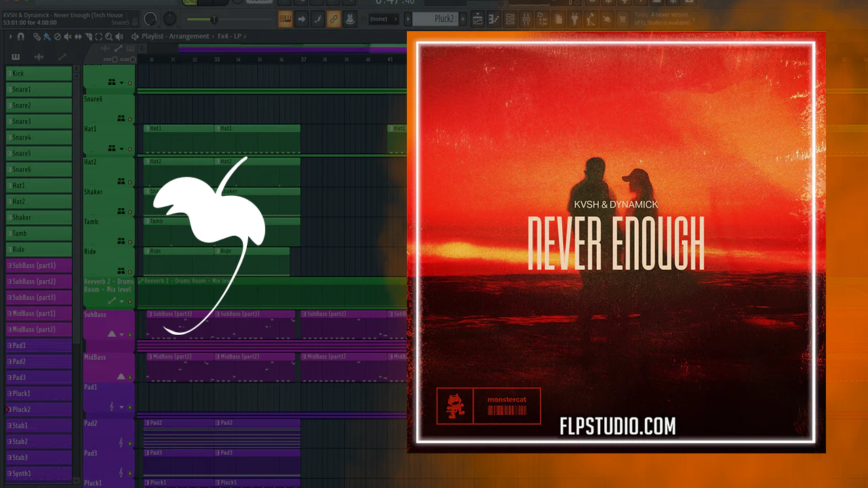Jump to bar 37 on the timeline ruler
Viewport: 868px width, 488px height.
click(x=302, y=60)
